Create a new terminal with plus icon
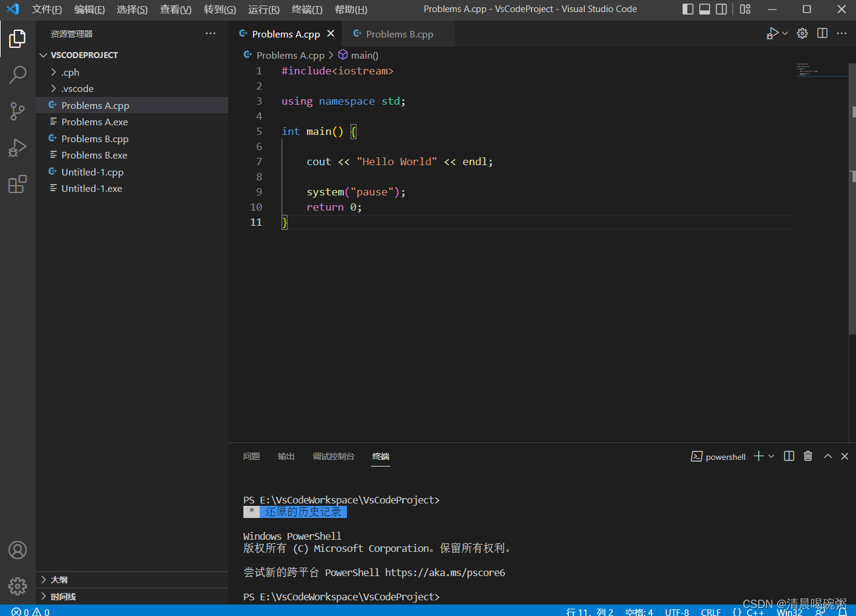Image resolution: width=856 pixels, height=616 pixels. tap(758, 456)
